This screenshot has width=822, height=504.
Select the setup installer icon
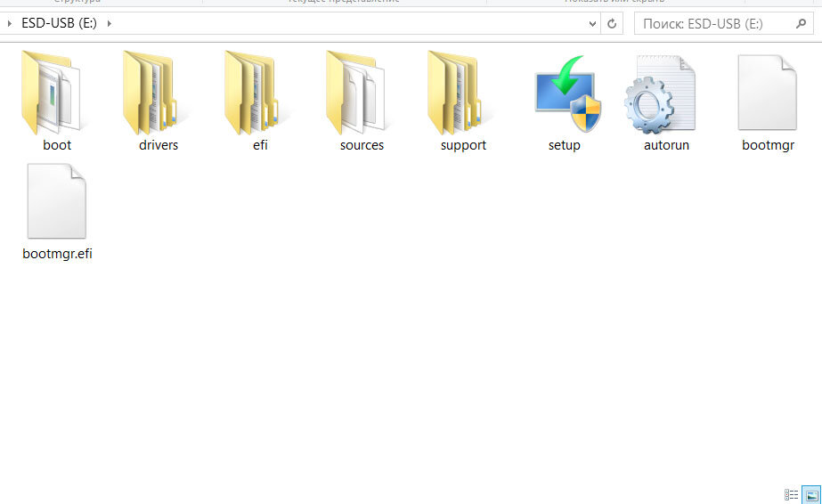pyautogui.click(x=567, y=93)
